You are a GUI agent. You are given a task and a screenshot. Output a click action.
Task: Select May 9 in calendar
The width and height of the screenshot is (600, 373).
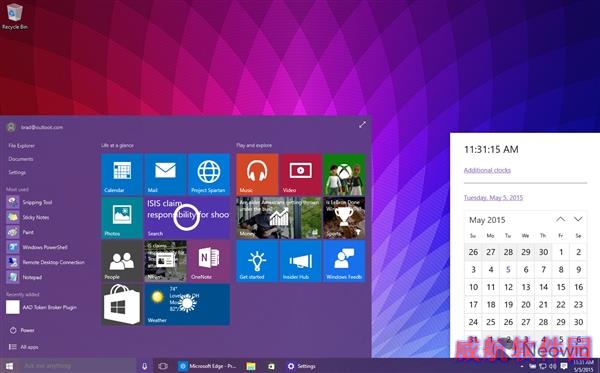coord(579,270)
